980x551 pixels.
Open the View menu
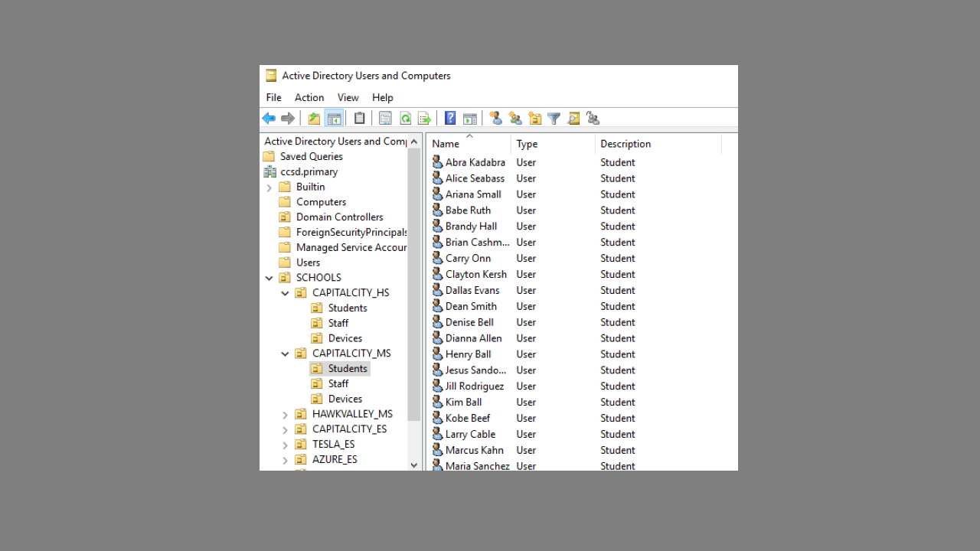click(x=348, y=97)
